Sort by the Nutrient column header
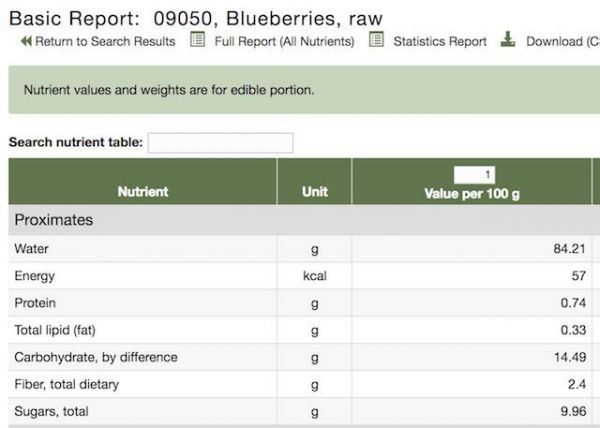 [143, 192]
